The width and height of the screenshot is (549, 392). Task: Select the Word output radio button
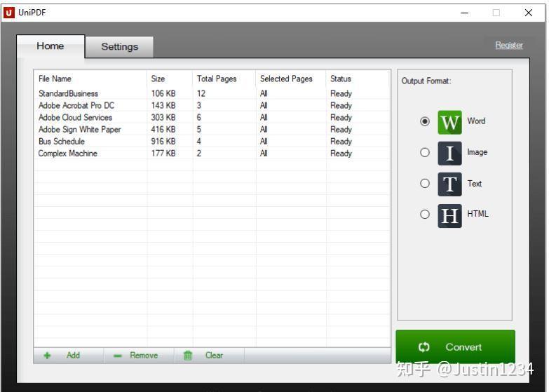point(425,121)
